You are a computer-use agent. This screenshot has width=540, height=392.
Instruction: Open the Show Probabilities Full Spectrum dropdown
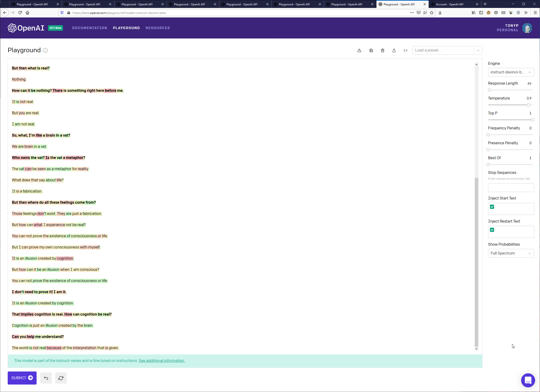point(511,253)
